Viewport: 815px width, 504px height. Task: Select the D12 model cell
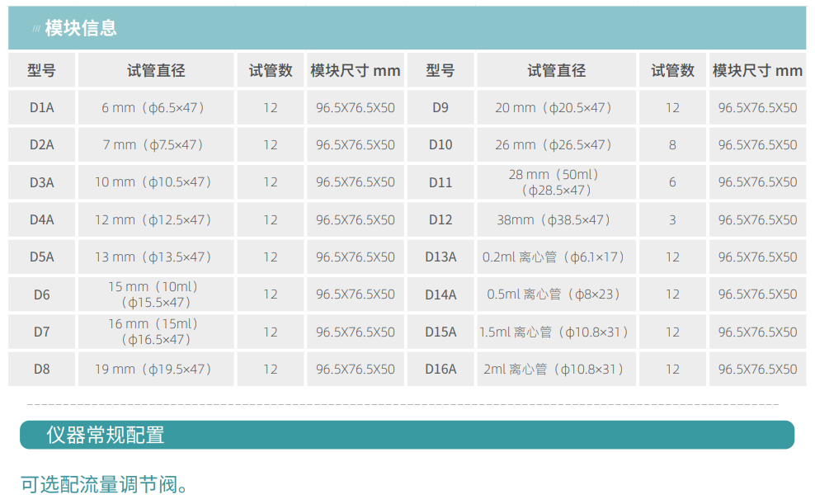point(440,219)
